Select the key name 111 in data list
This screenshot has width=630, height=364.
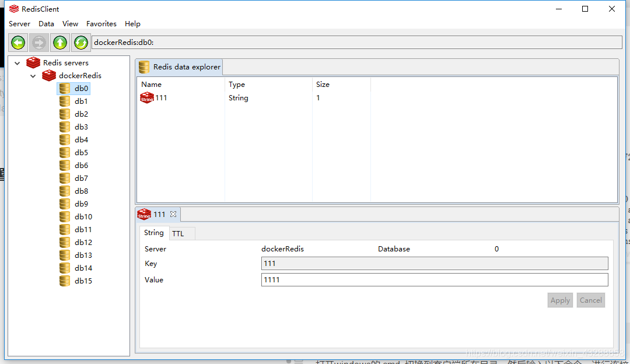pos(161,97)
